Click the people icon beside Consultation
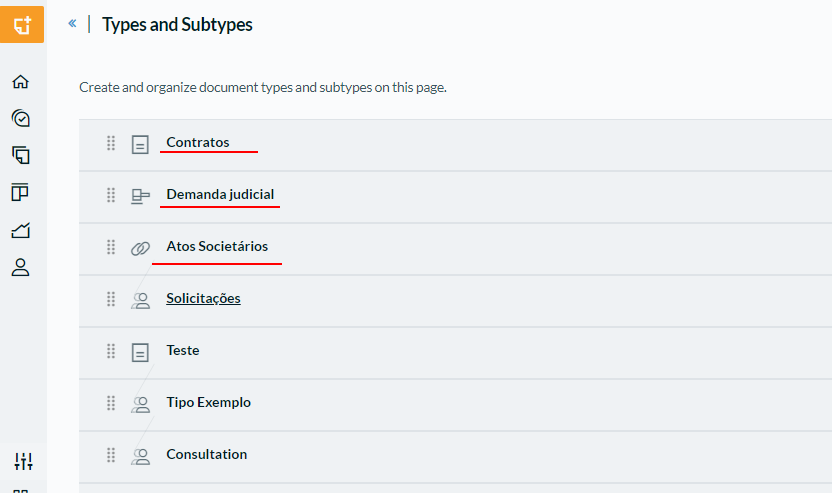The height and width of the screenshot is (493, 832). pos(141,456)
